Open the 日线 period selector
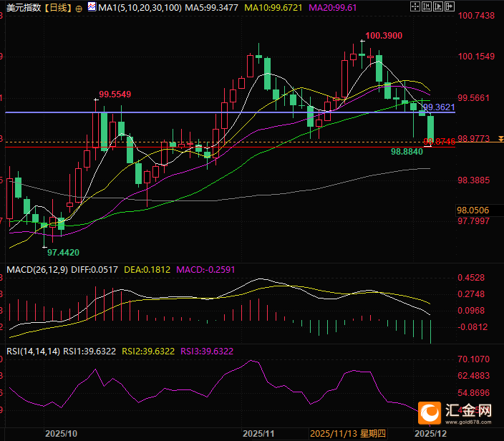The height and width of the screenshot is (441, 504). coord(55,9)
